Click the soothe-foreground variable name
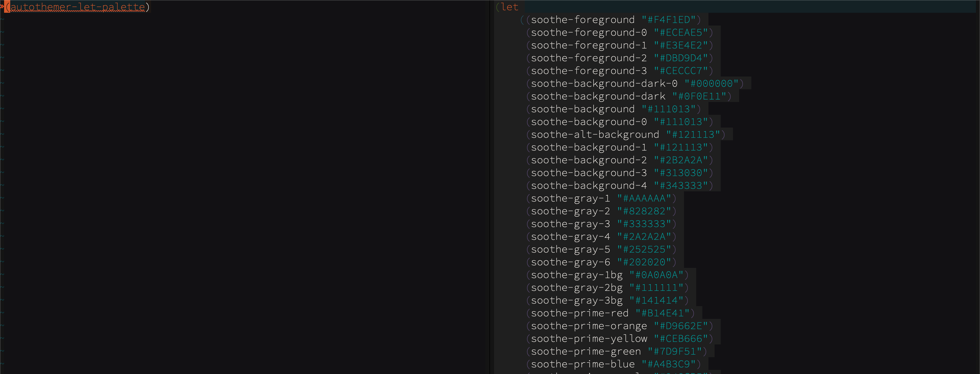Viewport: 980px width, 374px height. (x=582, y=20)
